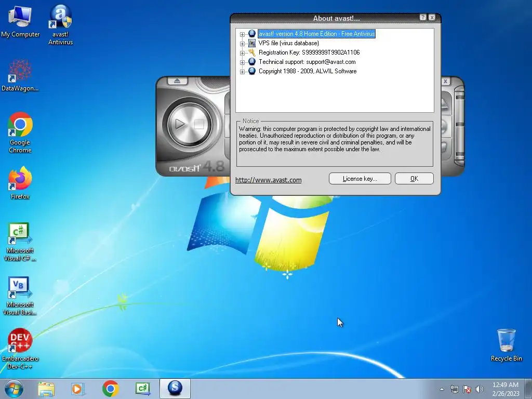Click the avast icon beside Copyright row
532x399 pixels.
pos(252,71)
